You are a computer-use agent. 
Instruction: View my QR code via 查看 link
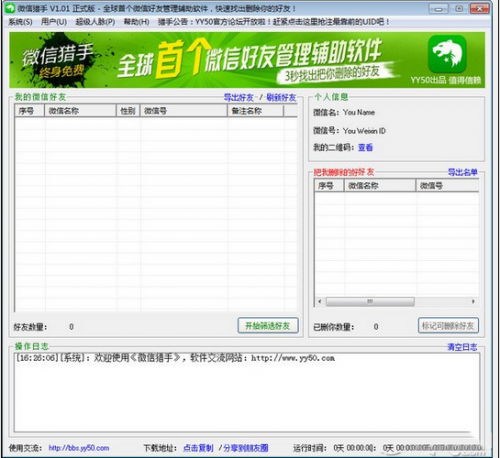pyautogui.click(x=365, y=147)
